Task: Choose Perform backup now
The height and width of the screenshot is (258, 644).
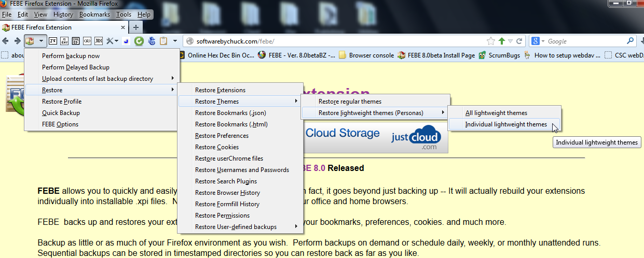Action: point(102,56)
